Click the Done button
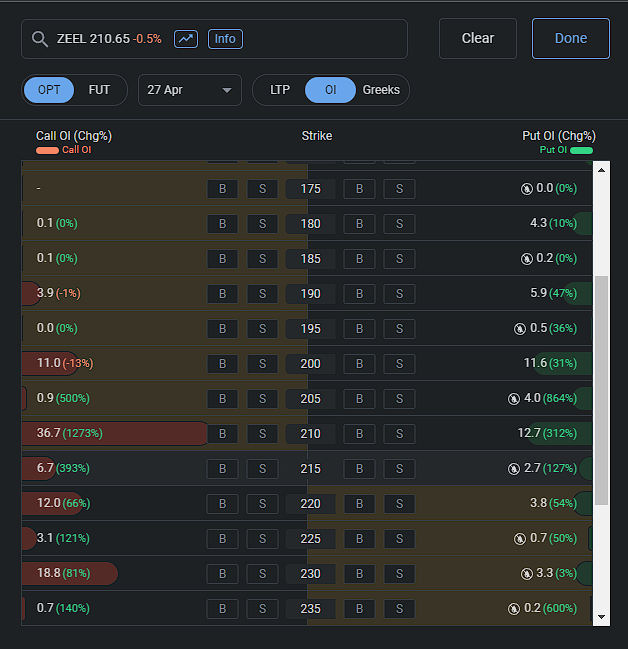628x649 pixels. [570, 38]
